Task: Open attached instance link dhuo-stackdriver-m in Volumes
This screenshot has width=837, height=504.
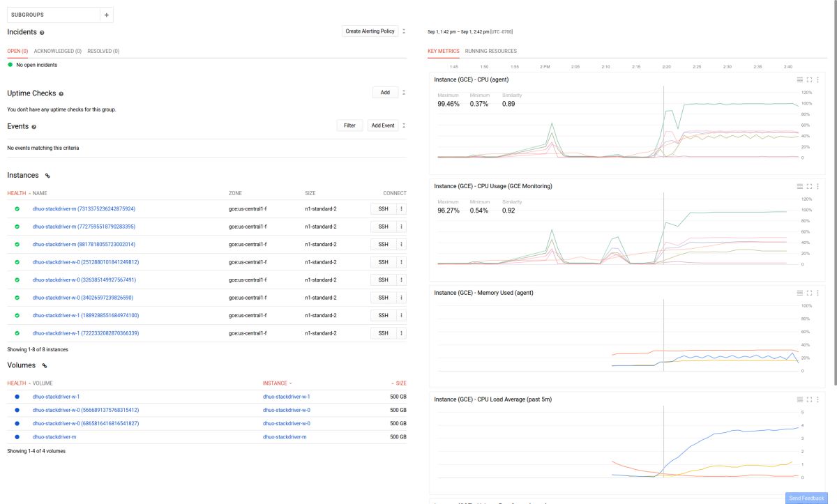Action: [x=285, y=437]
